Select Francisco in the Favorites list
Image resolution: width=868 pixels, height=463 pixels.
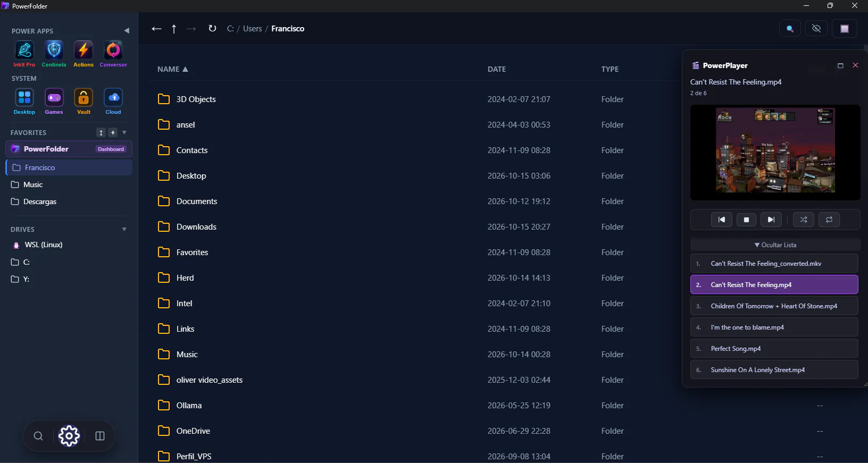click(69, 167)
